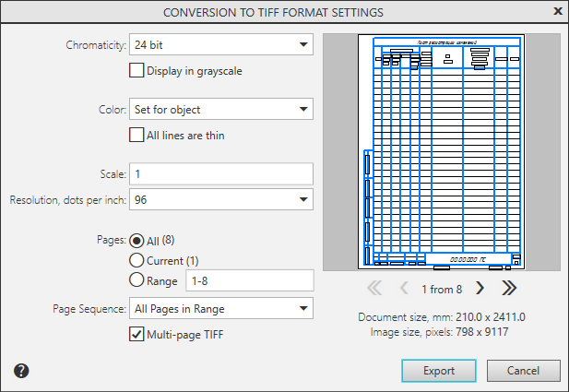Enable Display in grayscale checkbox
Image resolution: width=569 pixels, height=392 pixels.
(x=137, y=70)
